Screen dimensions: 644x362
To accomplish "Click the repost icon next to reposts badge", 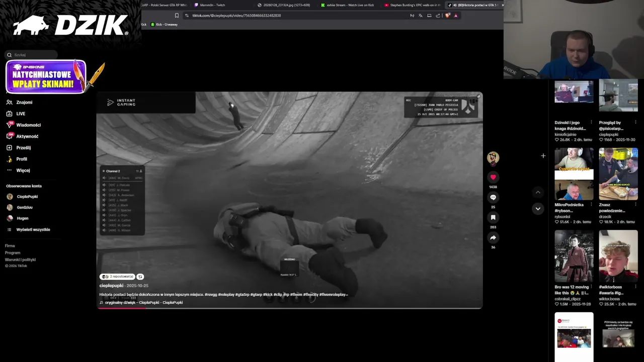I will pyautogui.click(x=140, y=277).
